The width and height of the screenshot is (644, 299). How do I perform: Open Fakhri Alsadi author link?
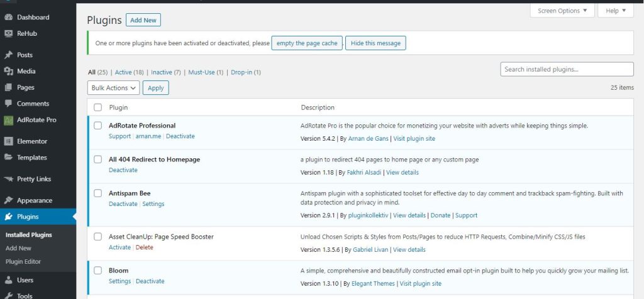click(364, 172)
